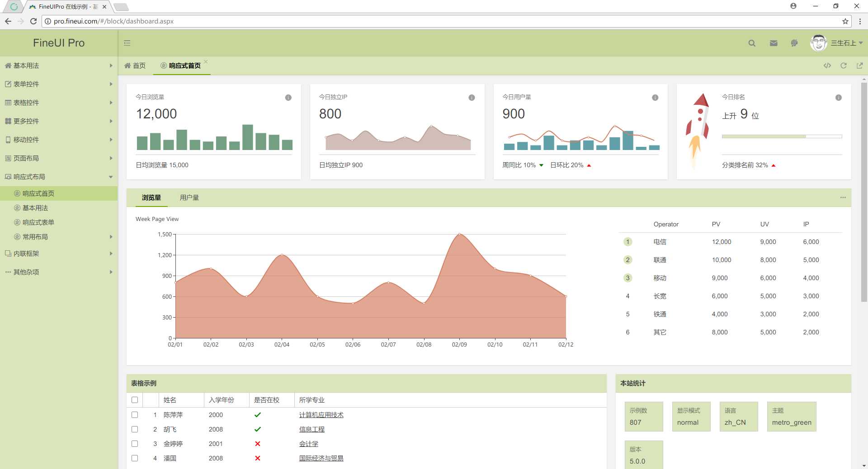
Task: Switch to 浏览量 chart tab
Action: click(151, 197)
